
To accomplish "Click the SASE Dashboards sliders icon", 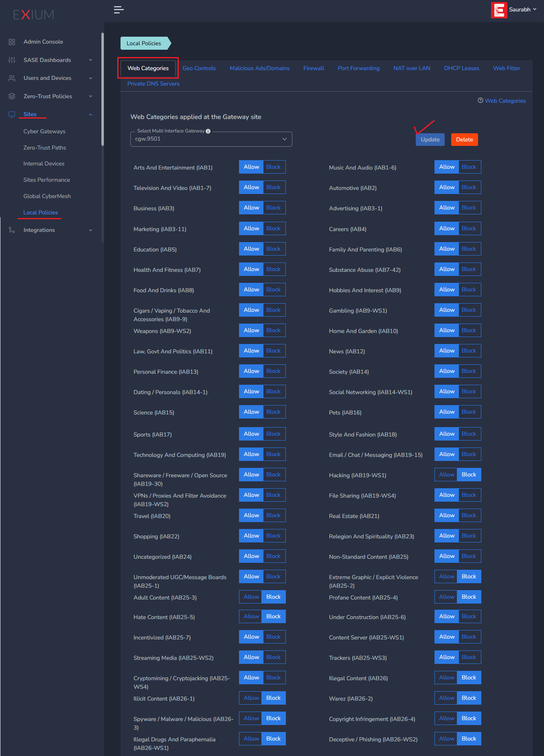I will tap(12, 60).
